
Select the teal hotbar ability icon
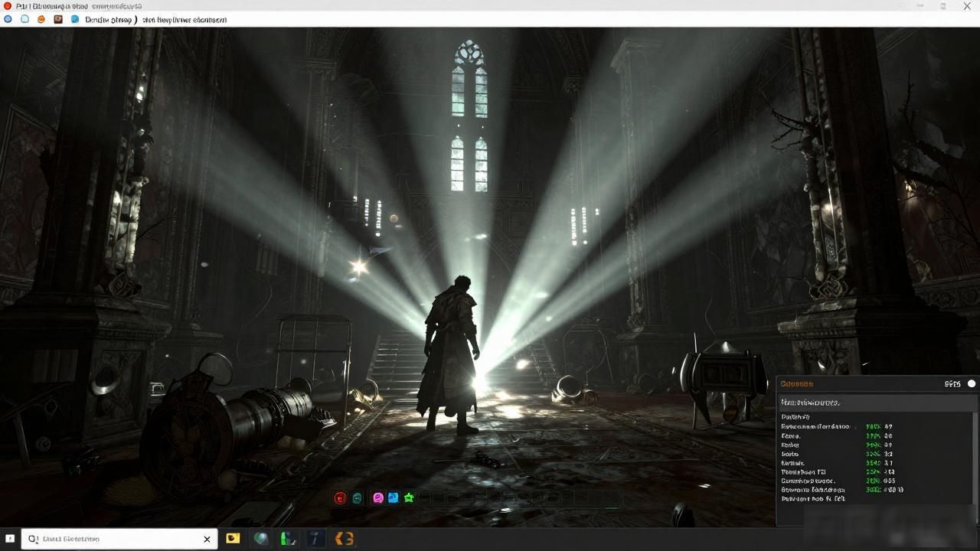coord(358,498)
